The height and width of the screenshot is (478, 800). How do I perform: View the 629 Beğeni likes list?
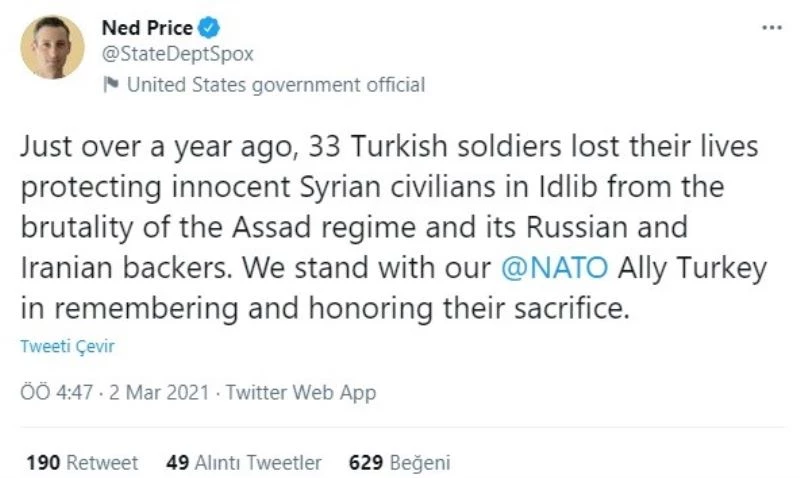coord(400,463)
